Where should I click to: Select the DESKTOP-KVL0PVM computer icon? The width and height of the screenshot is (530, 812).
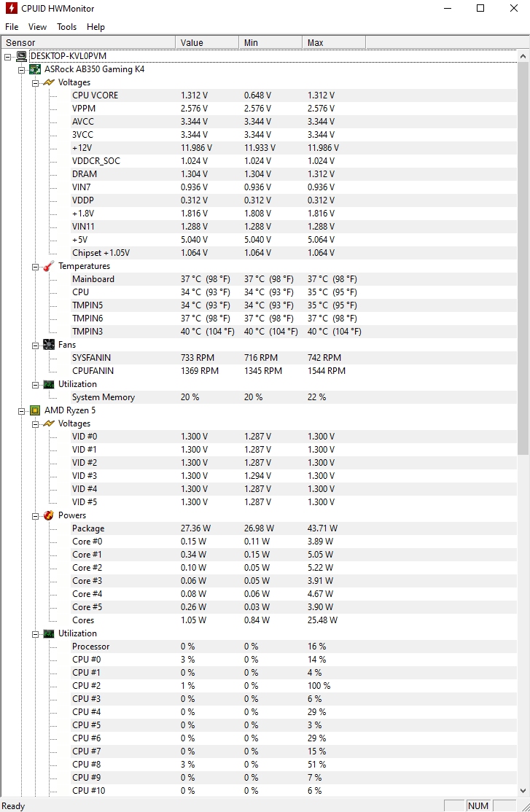click(x=22, y=56)
